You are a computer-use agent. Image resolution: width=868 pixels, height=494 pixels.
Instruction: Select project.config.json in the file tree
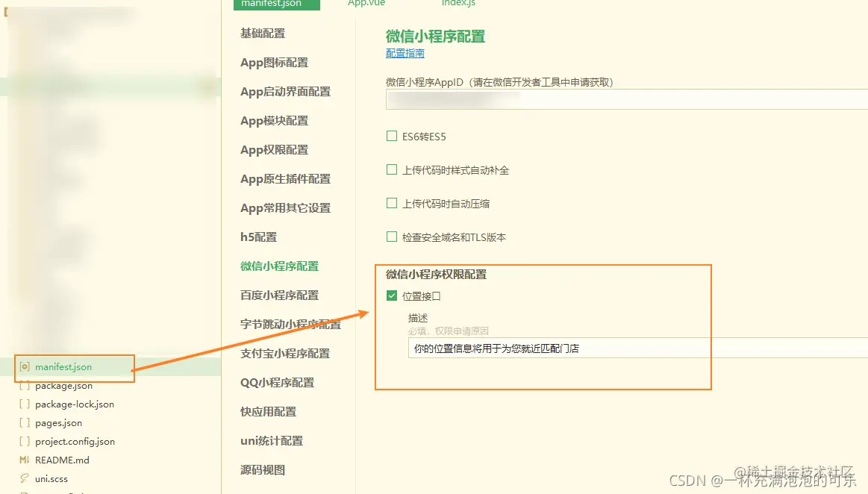tap(75, 442)
